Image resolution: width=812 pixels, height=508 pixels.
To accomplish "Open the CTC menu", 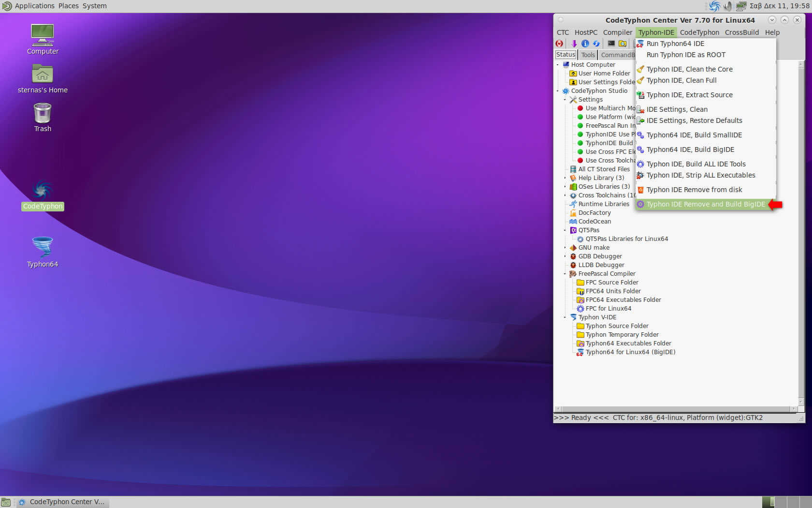I will click(563, 32).
